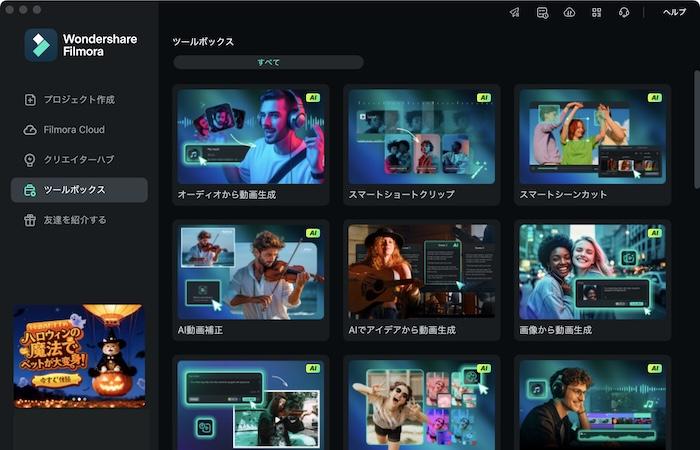Click the 友達を紹介する gift icon
This screenshot has height=450, width=700.
[30, 220]
